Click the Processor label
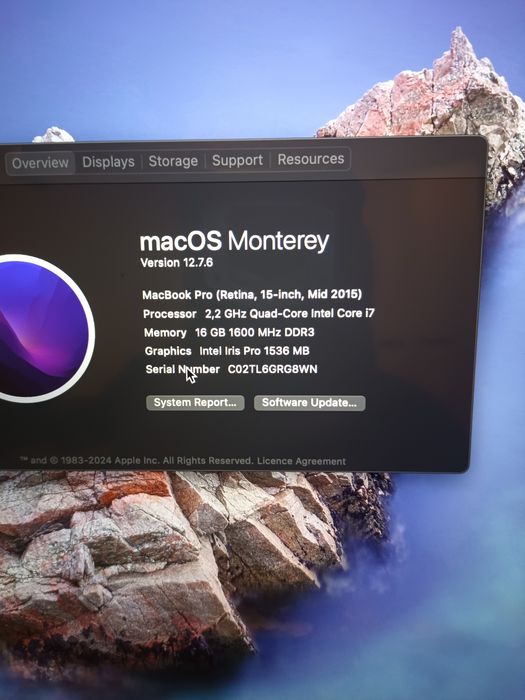The width and height of the screenshot is (525, 700). click(170, 314)
